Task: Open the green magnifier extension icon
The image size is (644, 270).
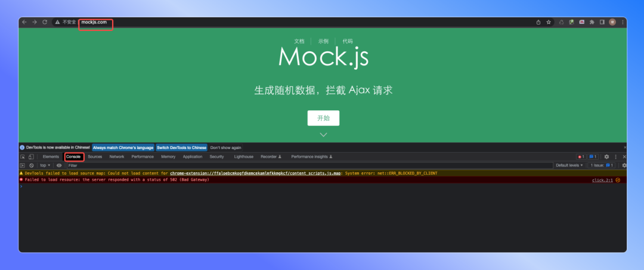Action: click(571, 22)
